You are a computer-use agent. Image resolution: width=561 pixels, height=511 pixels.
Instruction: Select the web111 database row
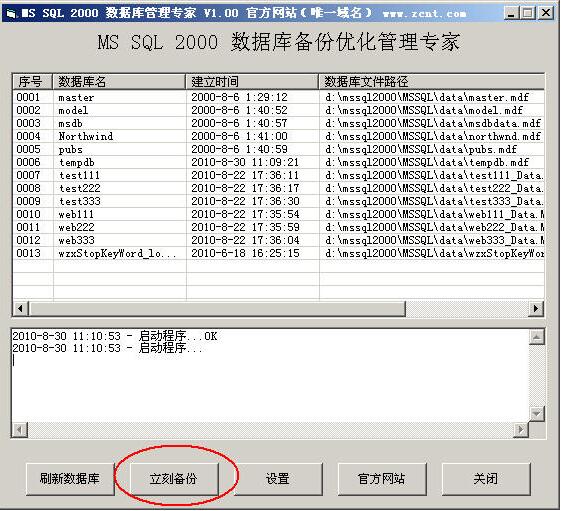tap(278, 214)
